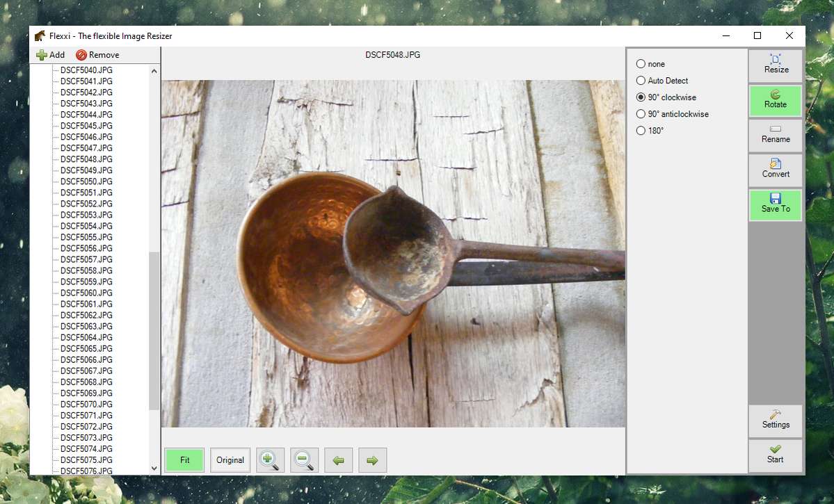This screenshot has height=504, width=834.
Task: Select DSCF5064.JPG in the file list
Action: [86, 338]
